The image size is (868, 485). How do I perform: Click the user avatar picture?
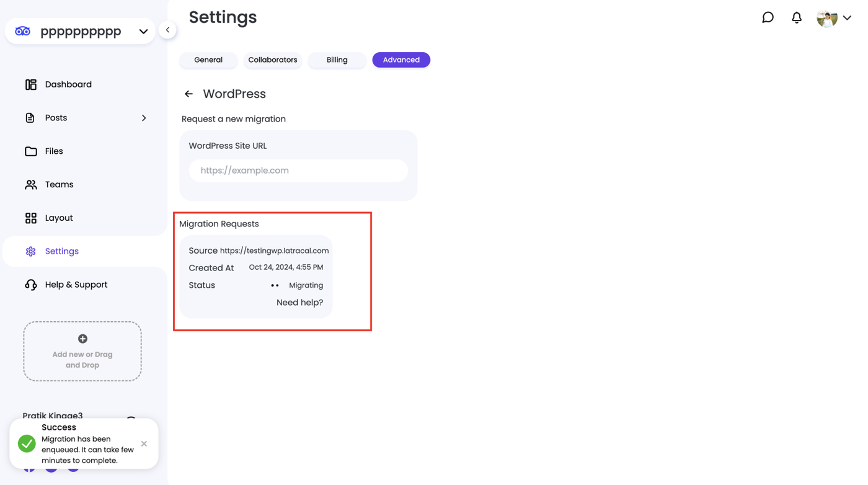coord(826,19)
